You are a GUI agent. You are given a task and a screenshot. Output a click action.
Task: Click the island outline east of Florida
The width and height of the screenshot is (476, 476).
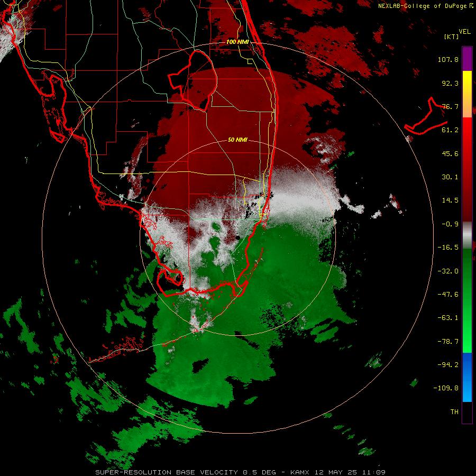(x=426, y=117)
